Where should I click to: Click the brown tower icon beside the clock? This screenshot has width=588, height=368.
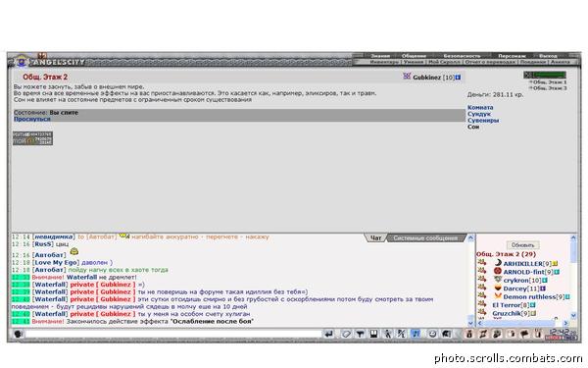(x=538, y=334)
